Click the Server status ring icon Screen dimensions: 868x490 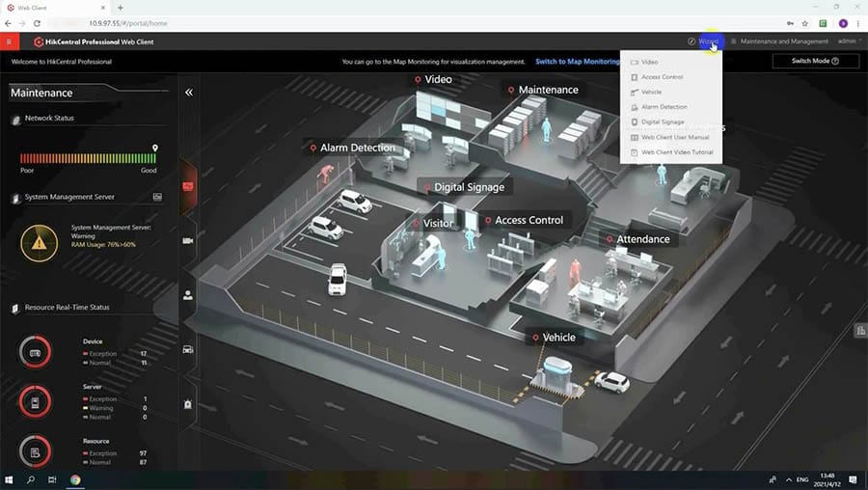36,401
